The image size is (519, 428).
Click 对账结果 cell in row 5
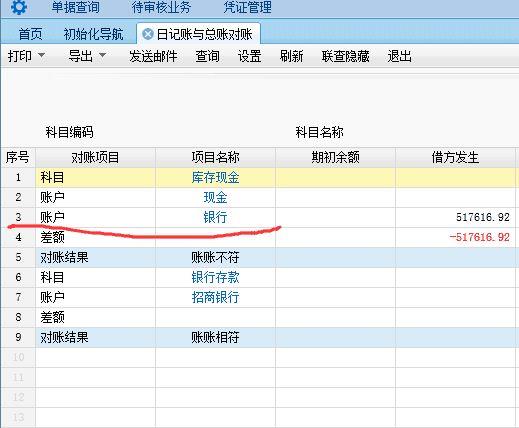point(95,257)
